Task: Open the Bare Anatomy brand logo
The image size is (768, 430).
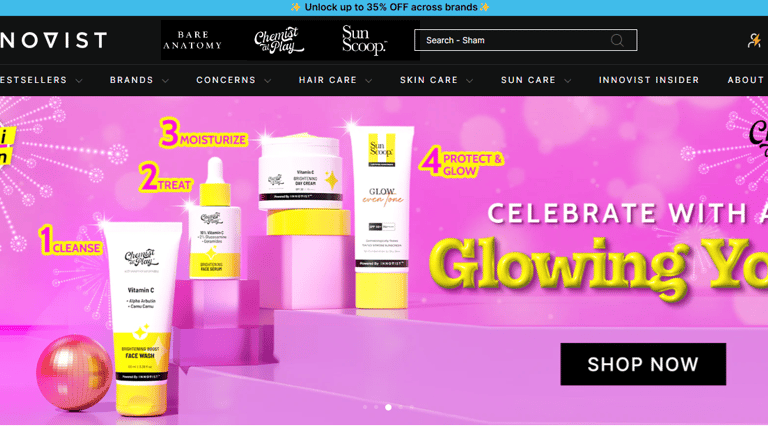Action: 192,40
